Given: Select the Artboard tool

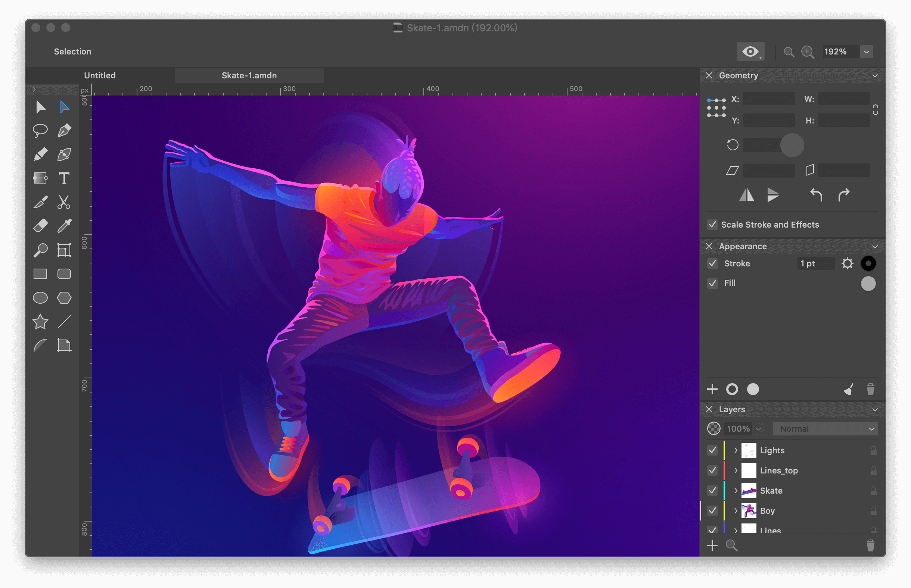Looking at the screenshot, I should pos(64,345).
